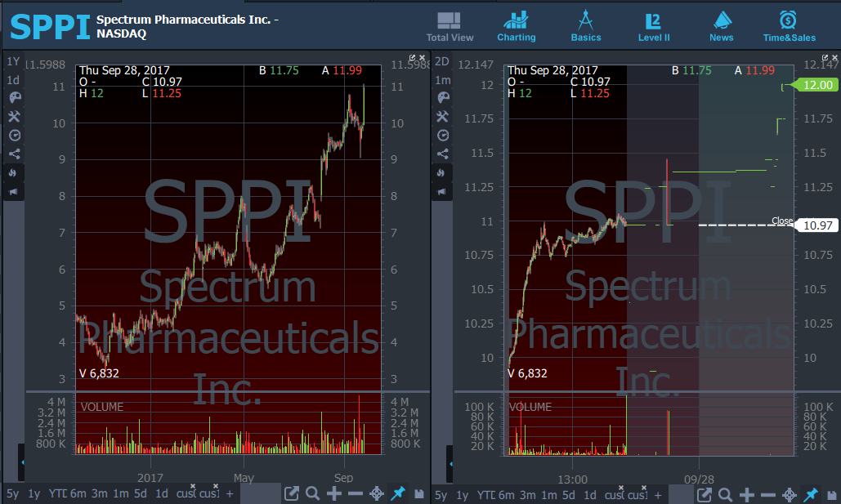Click the share icon in right chart
841x504 pixels.
(443, 154)
